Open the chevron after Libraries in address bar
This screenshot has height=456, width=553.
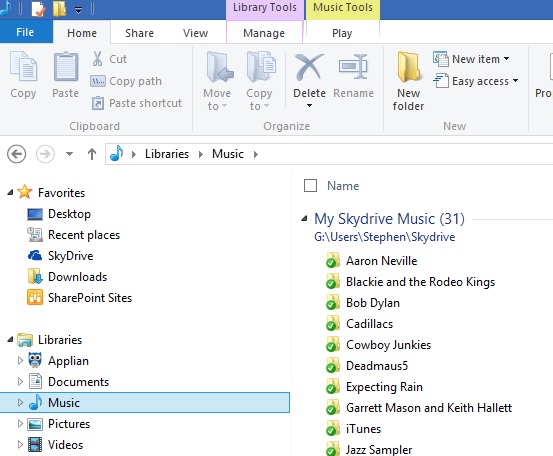[201, 154]
